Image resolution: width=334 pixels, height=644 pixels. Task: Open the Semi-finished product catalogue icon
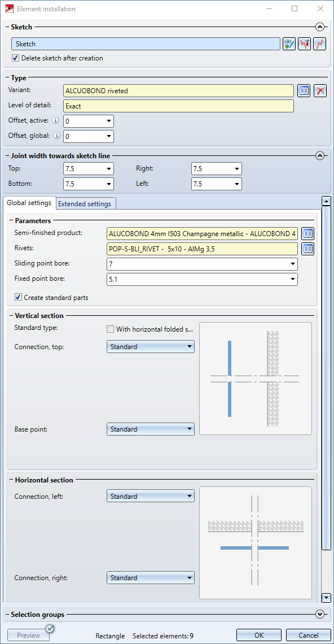tap(307, 234)
